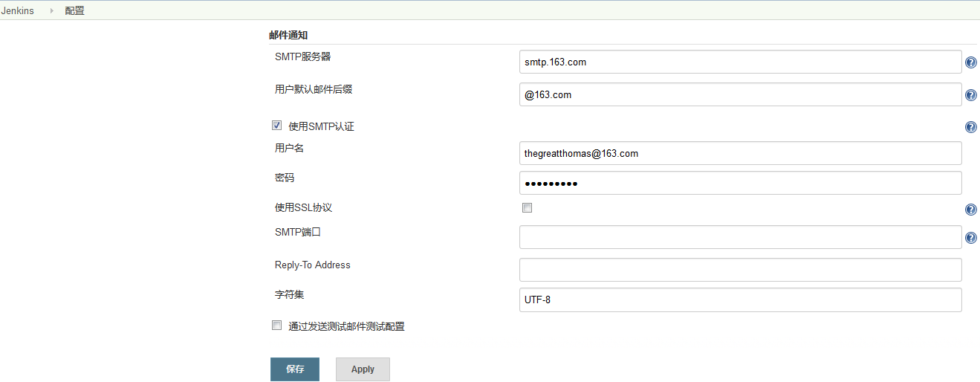Click the SMTP端口 label
980x382 pixels.
[x=298, y=232]
